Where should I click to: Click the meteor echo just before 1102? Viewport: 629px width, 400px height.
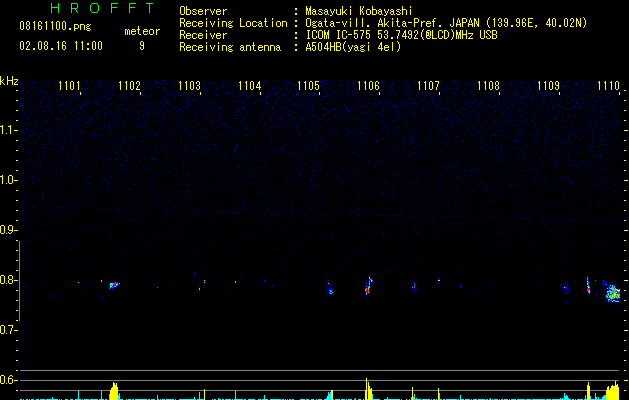pyautogui.click(x=114, y=285)
